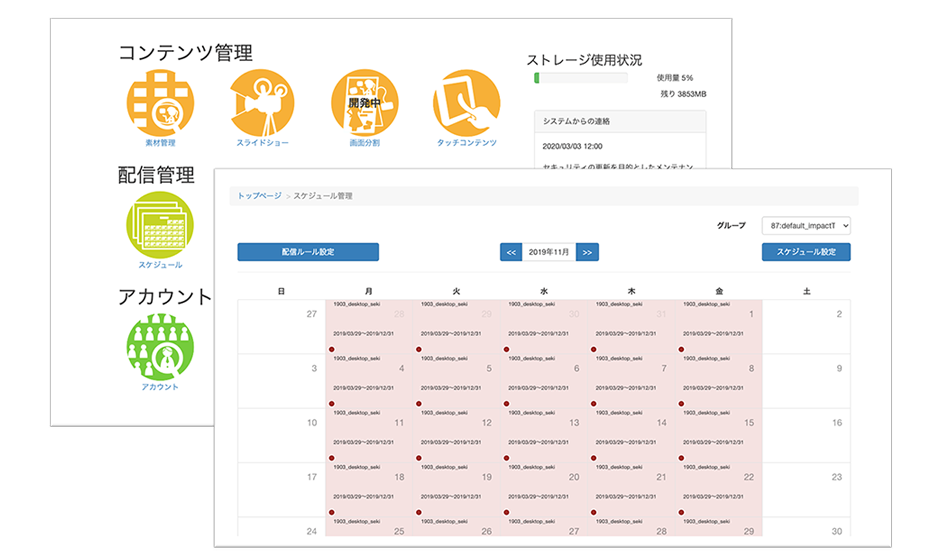The height and width of the screenshot is (560, 940).
Task: Click the 素材管理 text link
Action: pyautogui.click(x=160, y=143)
